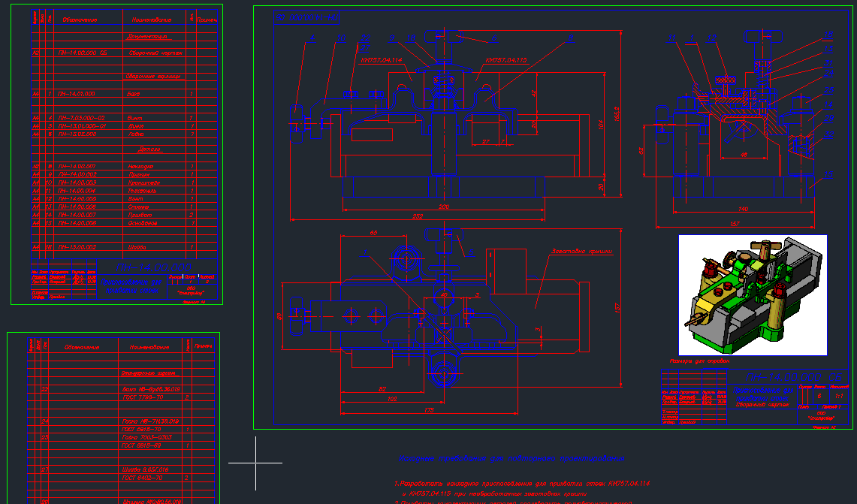Select "Шайба" name in the ПН-13.00.002 row
The height and width of the screenshot is (504, 857).
[x=137, y=247]
